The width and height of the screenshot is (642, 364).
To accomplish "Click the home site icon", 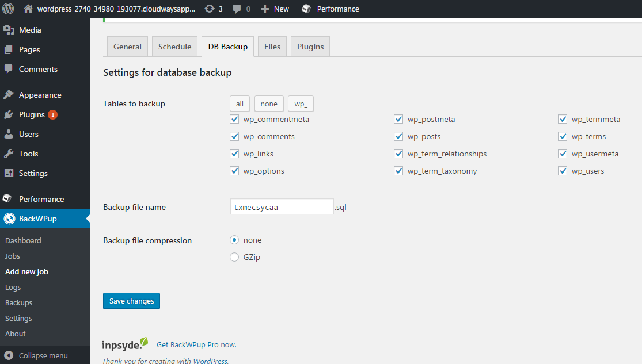I will coord(28,9).
